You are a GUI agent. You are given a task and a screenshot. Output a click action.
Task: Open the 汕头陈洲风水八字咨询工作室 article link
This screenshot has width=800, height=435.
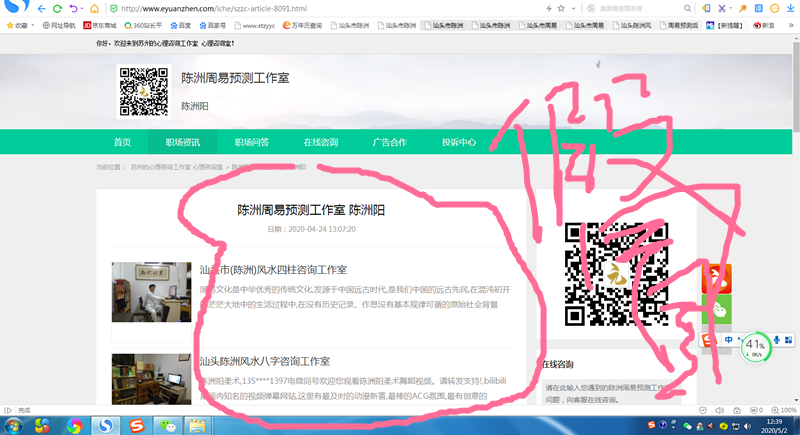click(x=265, y=362)
